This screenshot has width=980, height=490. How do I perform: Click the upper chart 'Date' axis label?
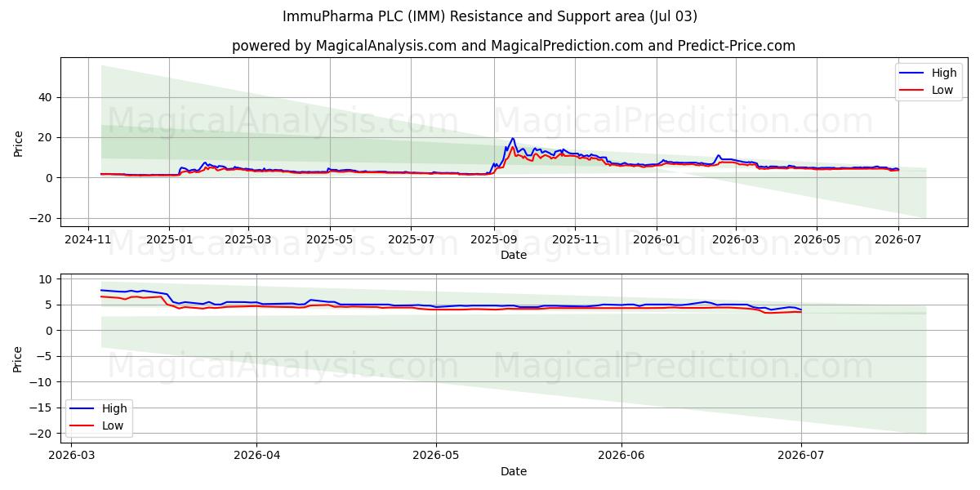(514, 255)
